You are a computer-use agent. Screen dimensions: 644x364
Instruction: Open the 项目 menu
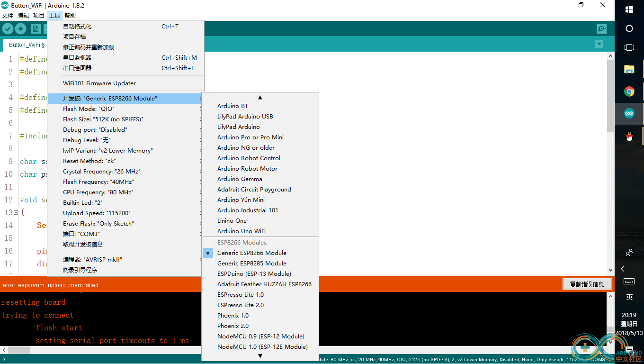39,16
